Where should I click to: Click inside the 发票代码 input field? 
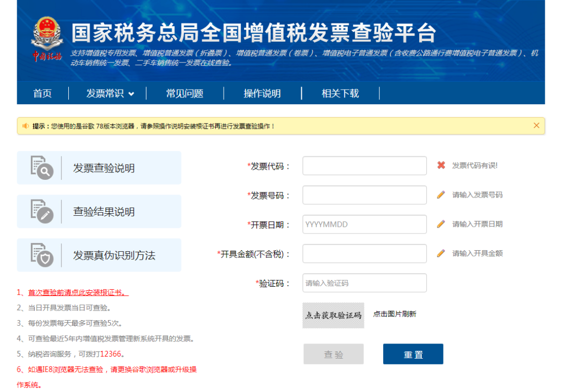pos(364,165)
